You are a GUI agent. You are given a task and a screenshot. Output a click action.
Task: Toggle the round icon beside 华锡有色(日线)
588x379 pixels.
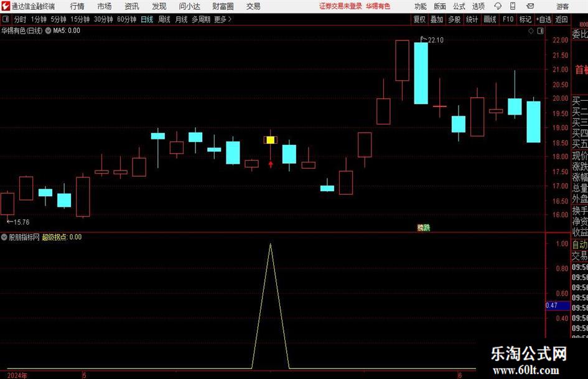point(48,30)
